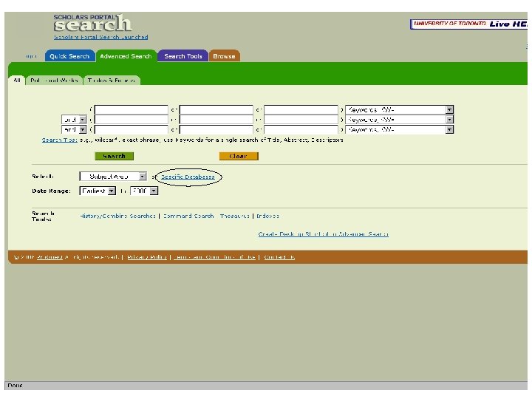532x399 pixels.
Task: Open Terms and Conditions of Use link
Action: click(214, 257)
